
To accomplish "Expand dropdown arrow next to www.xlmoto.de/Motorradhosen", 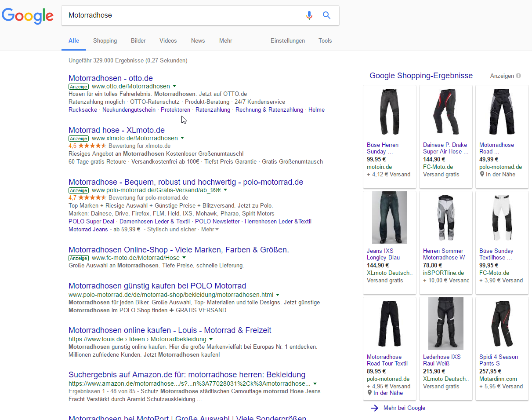I will coord(182,138).
